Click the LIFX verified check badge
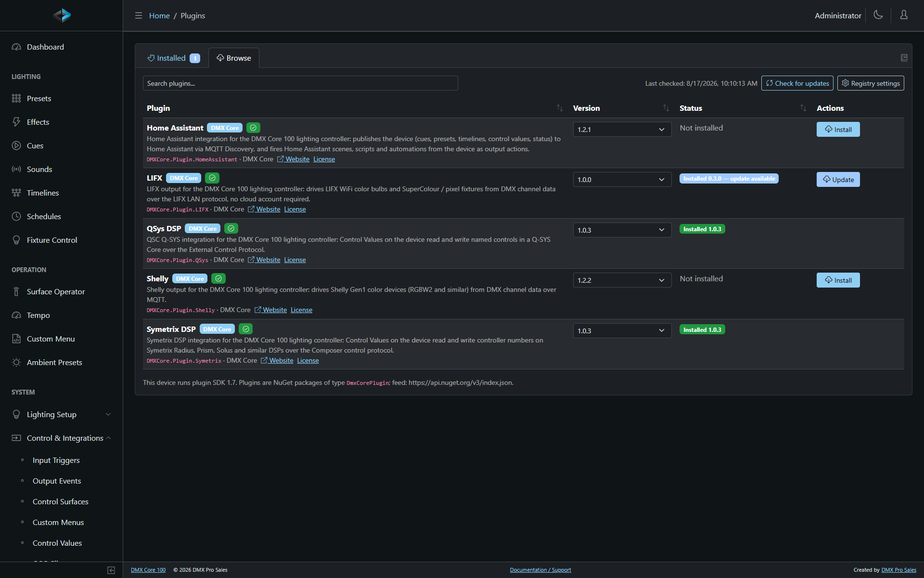This screenshot has width=924, height=578. pyautogui.click(x=212, y=178)
